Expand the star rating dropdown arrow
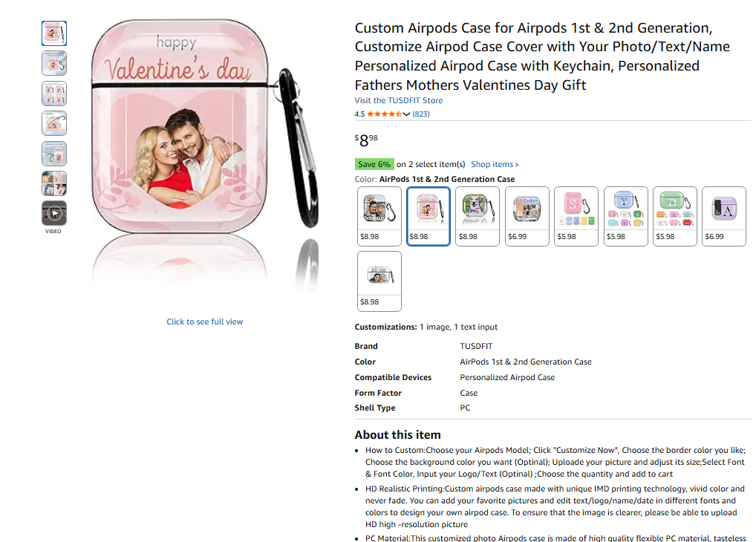The width and height of the screenshot is (756, 542). (406, 114)
